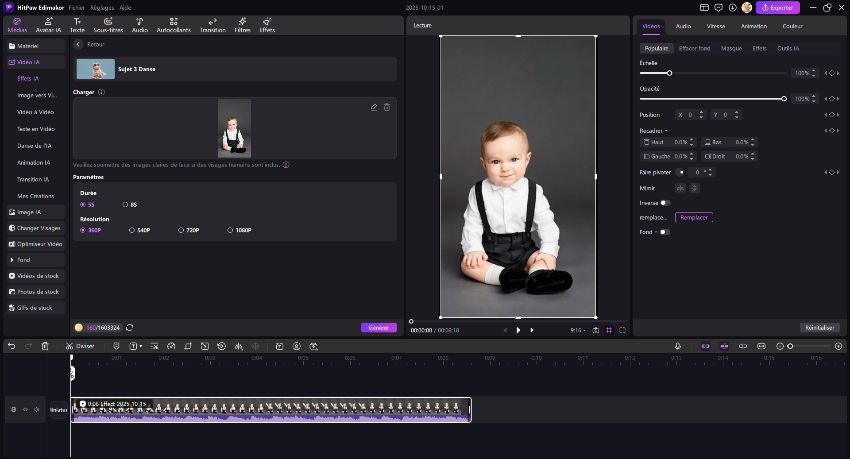Image resolution: width=850 pixels, height=459 pixels.
Task: Open the Fichier menu
Action: pos(77,7)
